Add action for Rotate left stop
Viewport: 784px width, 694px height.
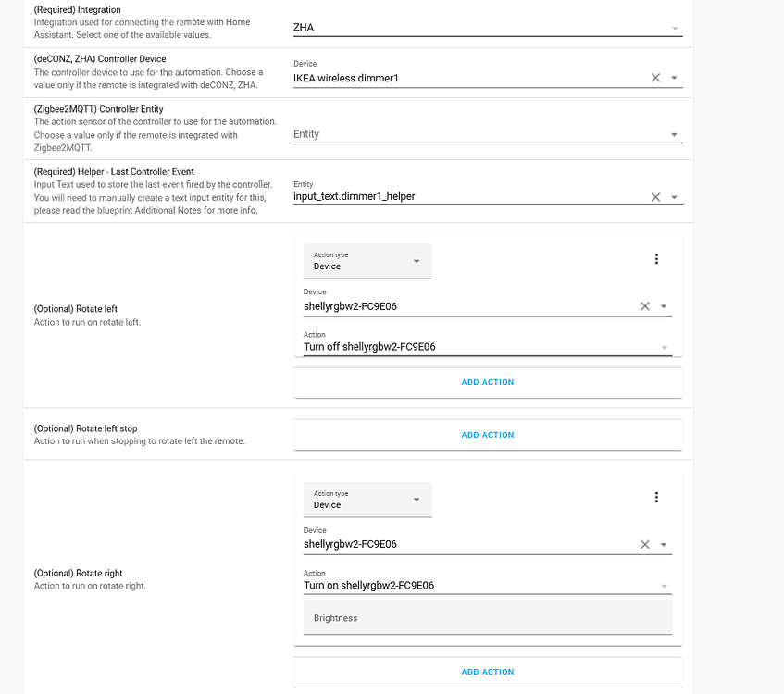[488, 435]
